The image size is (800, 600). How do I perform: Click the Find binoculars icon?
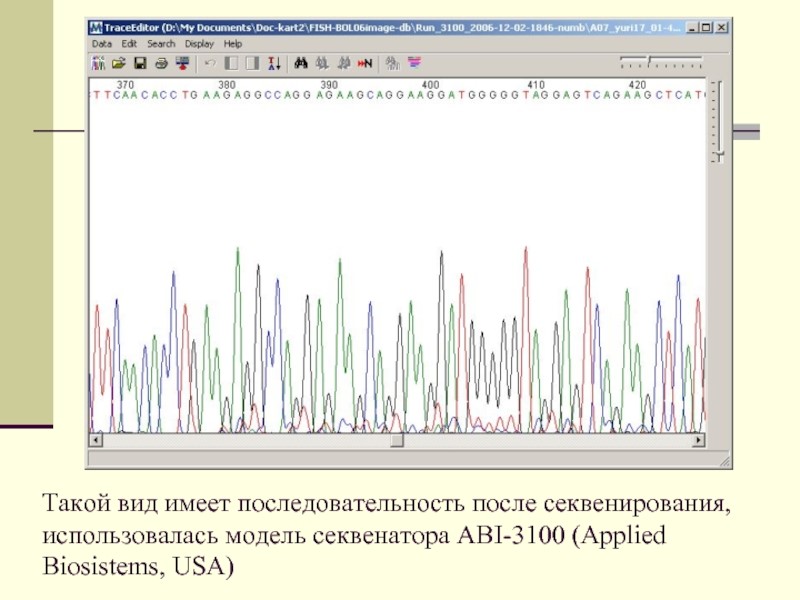[300, 64]
